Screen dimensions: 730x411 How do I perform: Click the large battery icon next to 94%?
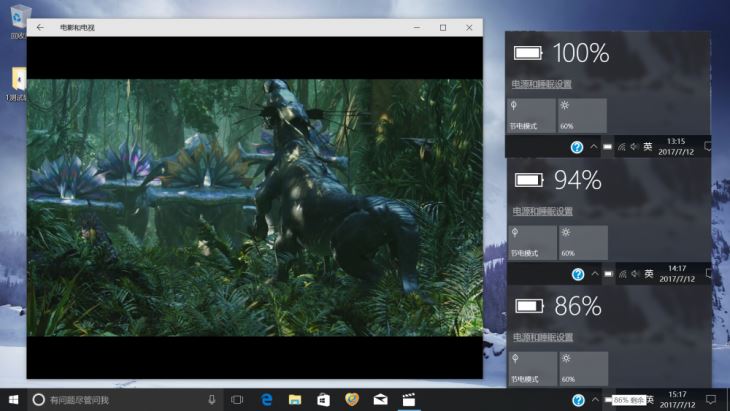(x=529, y=180)
